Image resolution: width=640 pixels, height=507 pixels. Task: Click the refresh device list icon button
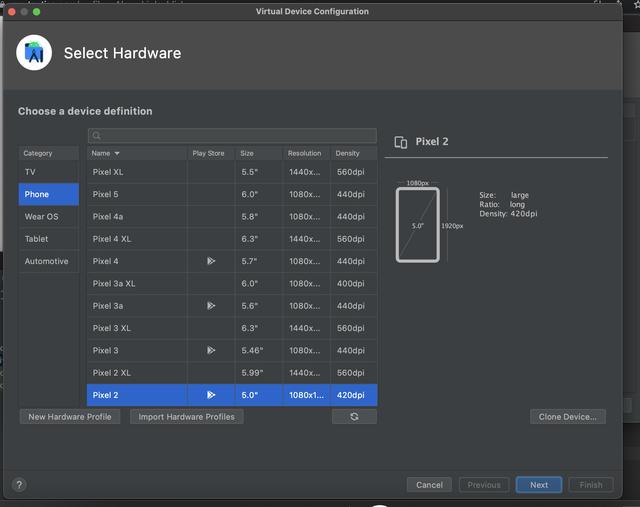pos(354,417)
